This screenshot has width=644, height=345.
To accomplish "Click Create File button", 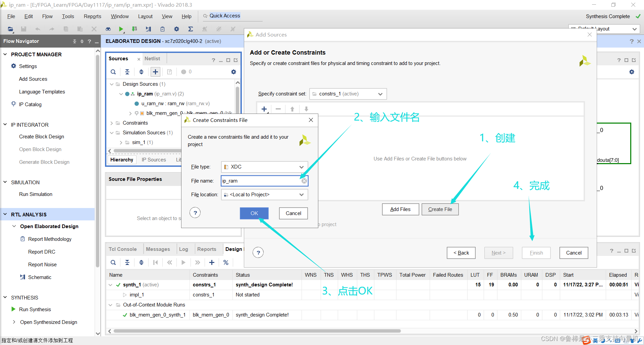I will [440, 209].
